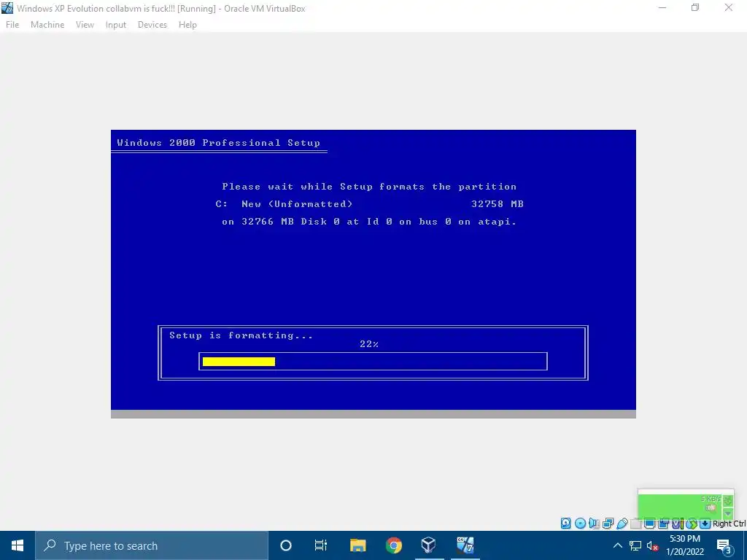Click the keyboard capture arrow icon

705,524
